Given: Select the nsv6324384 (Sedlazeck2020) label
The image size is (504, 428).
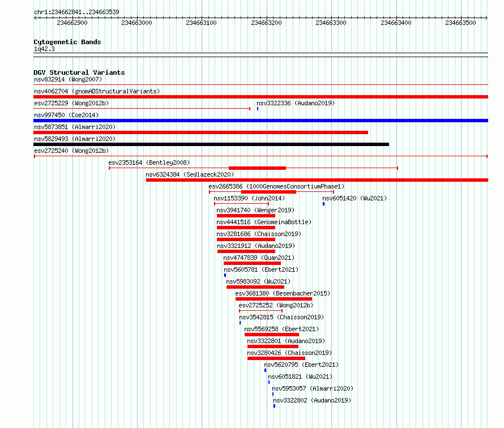Looking at the screenshot, I should [190, 174].
